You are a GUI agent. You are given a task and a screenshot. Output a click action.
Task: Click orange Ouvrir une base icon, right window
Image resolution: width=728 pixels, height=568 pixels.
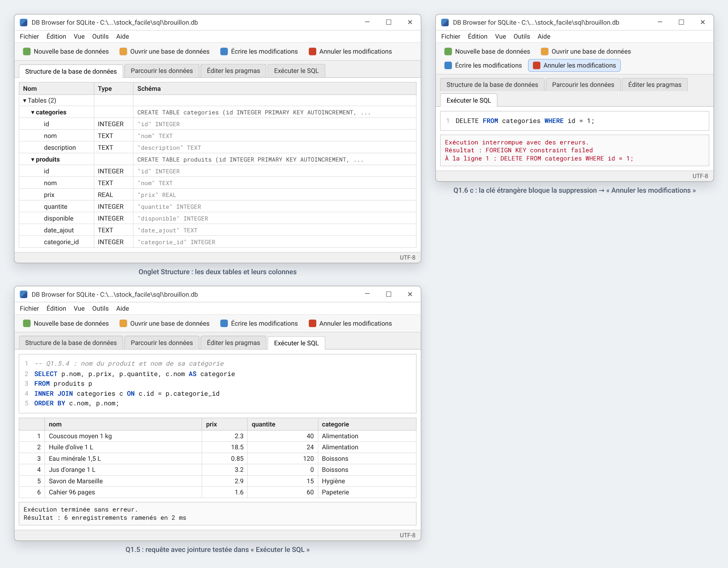point(545,51)
